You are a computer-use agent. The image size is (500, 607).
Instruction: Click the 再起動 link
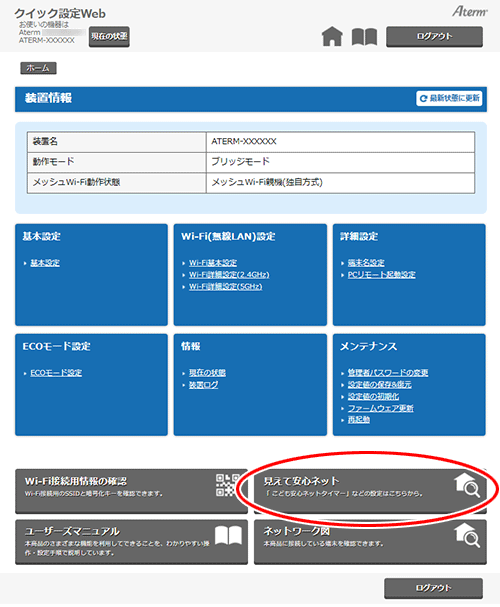[x=359, y=420]
